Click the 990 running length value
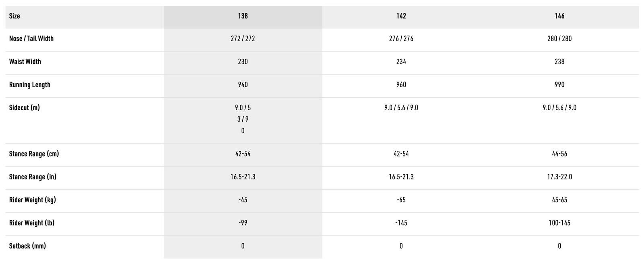 (x=559, y=85)
